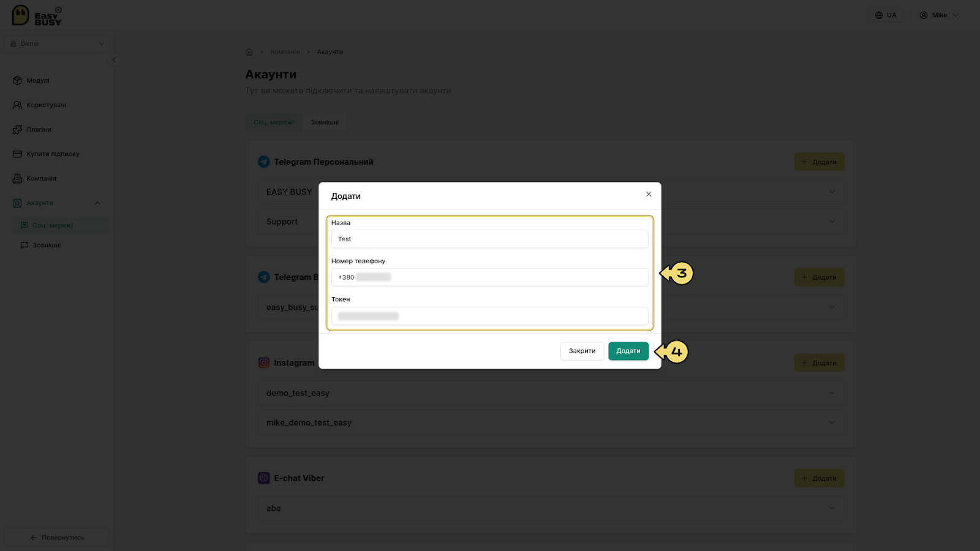Viewport: 980px width, 551px height.
Task: Open UA language selector
Action: pos(886,15)
